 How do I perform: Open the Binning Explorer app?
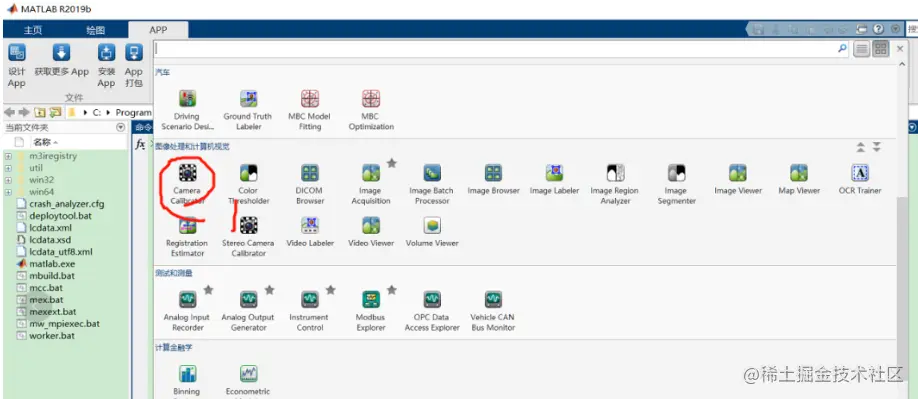187,381
